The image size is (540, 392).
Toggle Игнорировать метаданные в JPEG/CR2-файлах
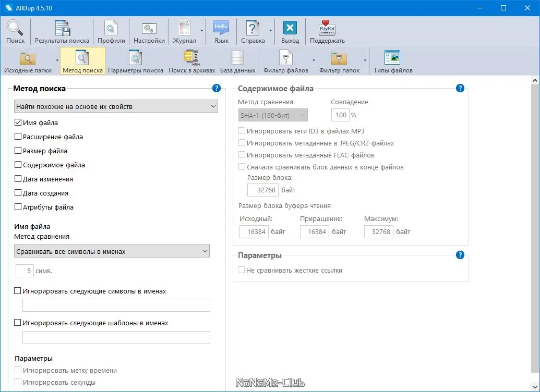[242, 143]
